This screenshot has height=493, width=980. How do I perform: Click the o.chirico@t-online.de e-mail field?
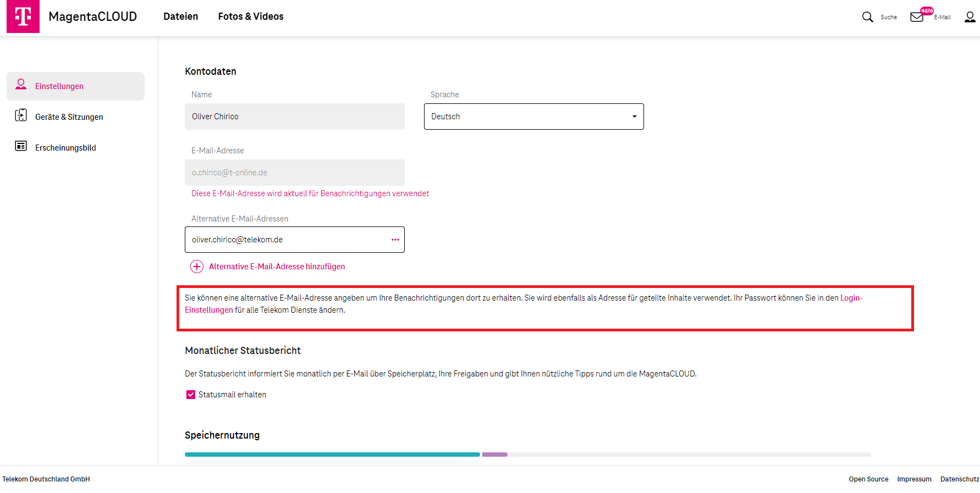295,173
